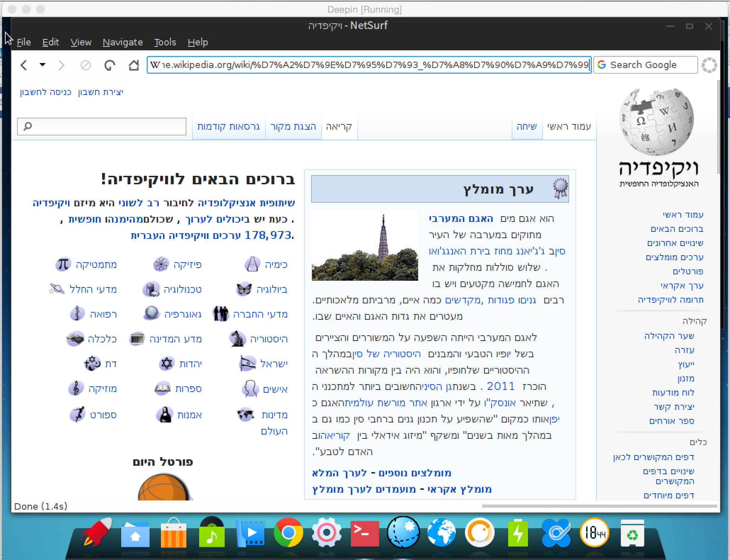Click the מתמטיקה portal link
Image resolution: width=730 pixels, height=560 pixels.
tap(96, 265)
